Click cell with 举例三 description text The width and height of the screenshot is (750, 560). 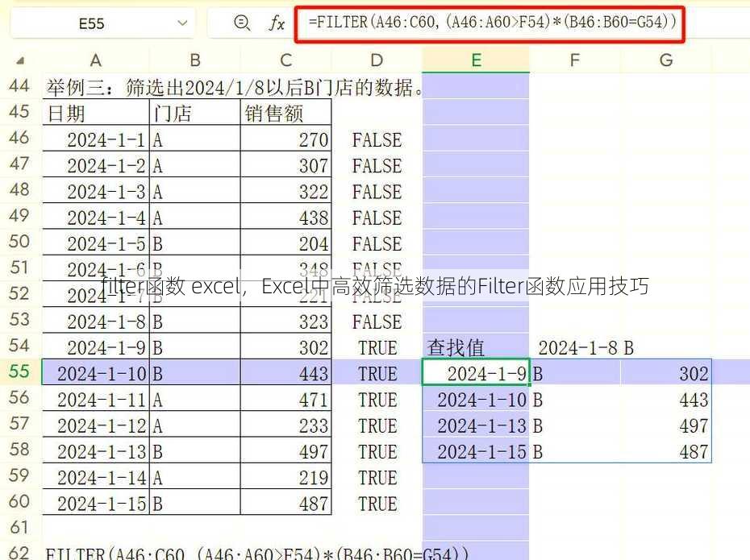(x=235, y=88)
